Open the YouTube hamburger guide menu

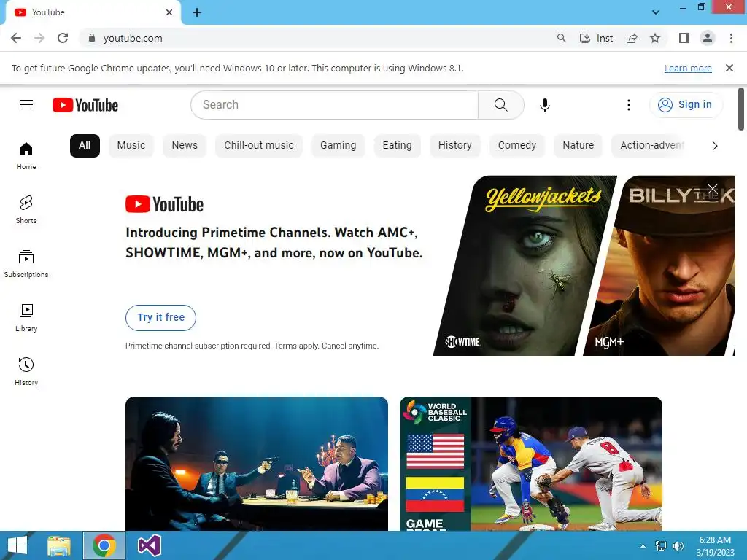[x=26, y=105]
